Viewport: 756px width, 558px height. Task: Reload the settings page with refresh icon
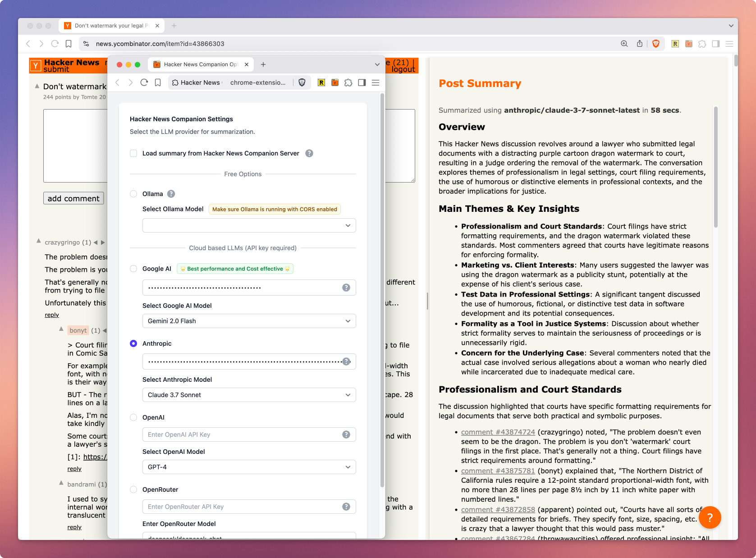(144, 82)
